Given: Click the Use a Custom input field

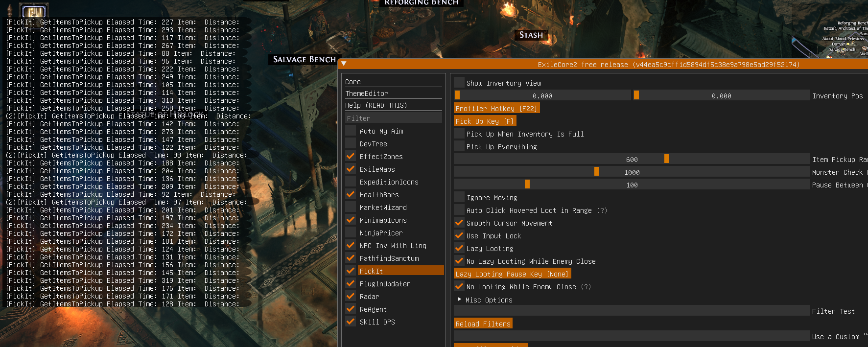Looking at the screenshot, I should (x=632, y=336).
